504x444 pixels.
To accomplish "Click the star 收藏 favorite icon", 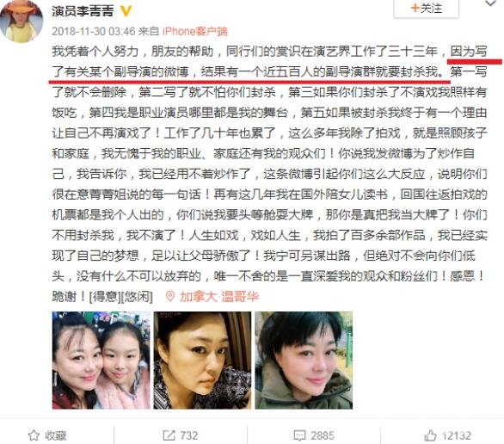I will 34,435.
